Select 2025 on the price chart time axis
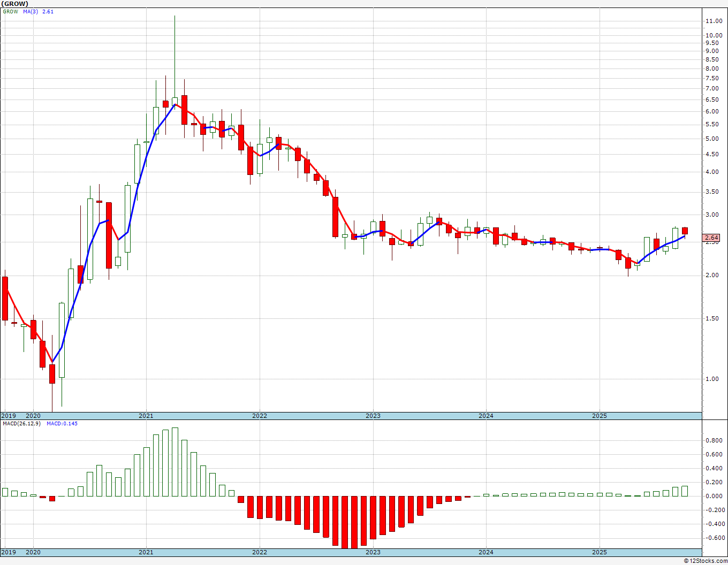Viewport: 728px width, 565px height. pyautogui.click(x=600, y=416)
